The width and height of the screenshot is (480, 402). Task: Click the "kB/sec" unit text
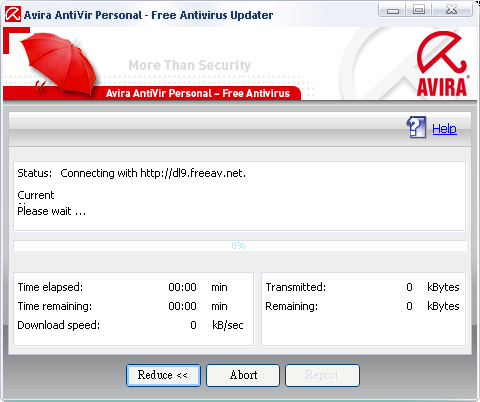(x=228, y=325)
